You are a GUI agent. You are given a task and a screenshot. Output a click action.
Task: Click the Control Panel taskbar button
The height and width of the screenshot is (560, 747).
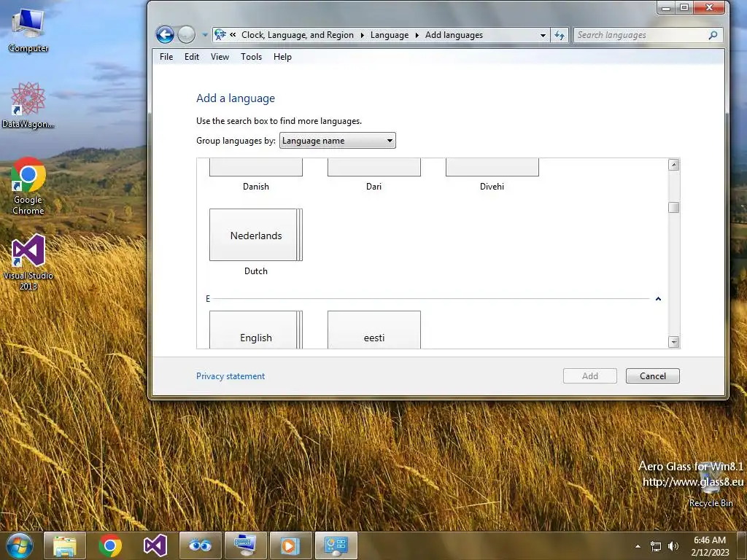point(336,545)
